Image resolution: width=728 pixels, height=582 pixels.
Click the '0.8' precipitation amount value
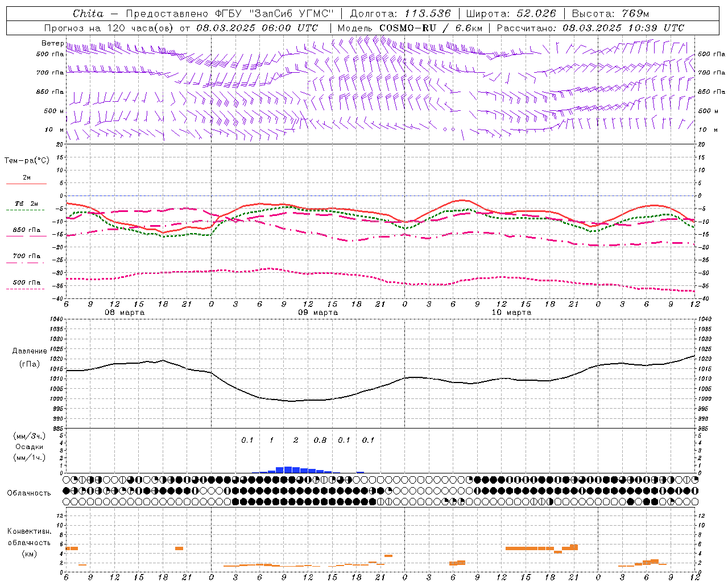tap(320, 440)
